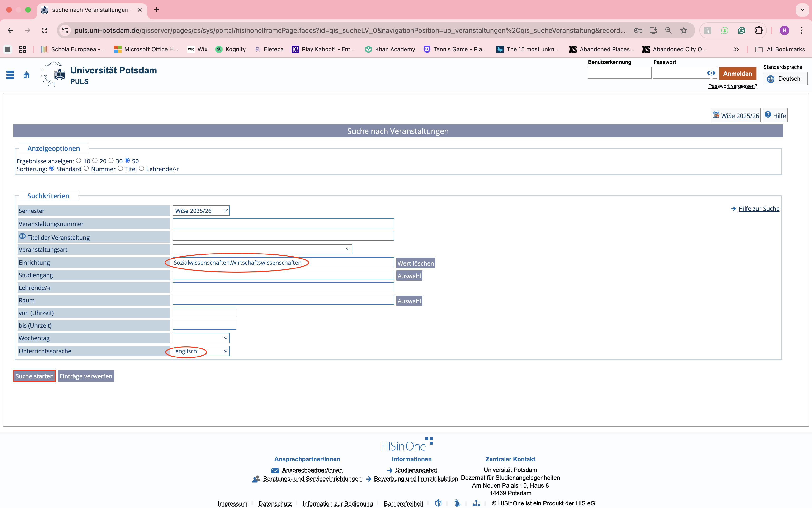Sort results by Lehrende/-r
Screen dimensions: 812x508
pyautogui.click(x=142, y=169)
